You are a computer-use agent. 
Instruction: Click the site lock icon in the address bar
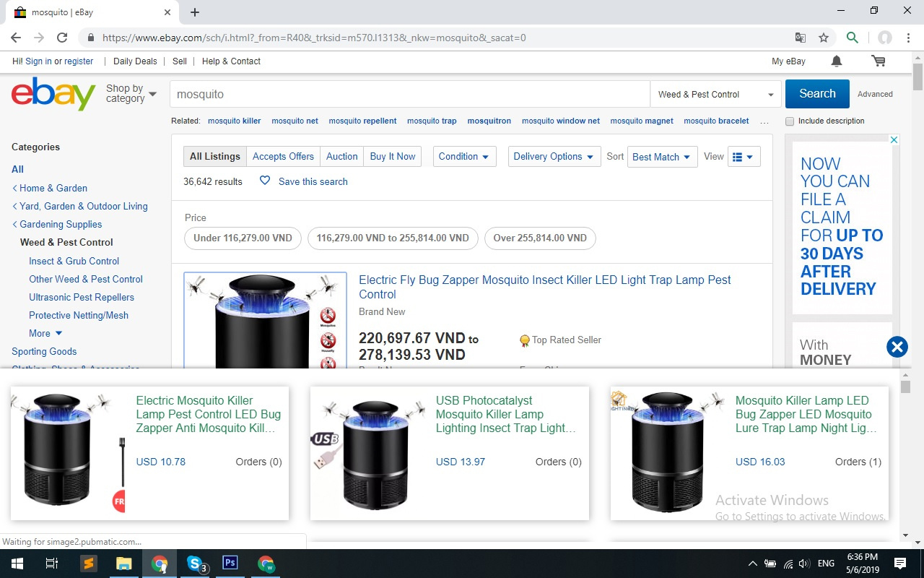pyautogui.click(x=91, y=38)
